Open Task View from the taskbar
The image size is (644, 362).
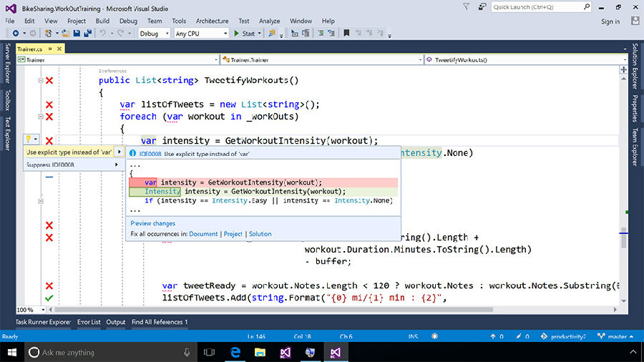click(x=210, y=352)
